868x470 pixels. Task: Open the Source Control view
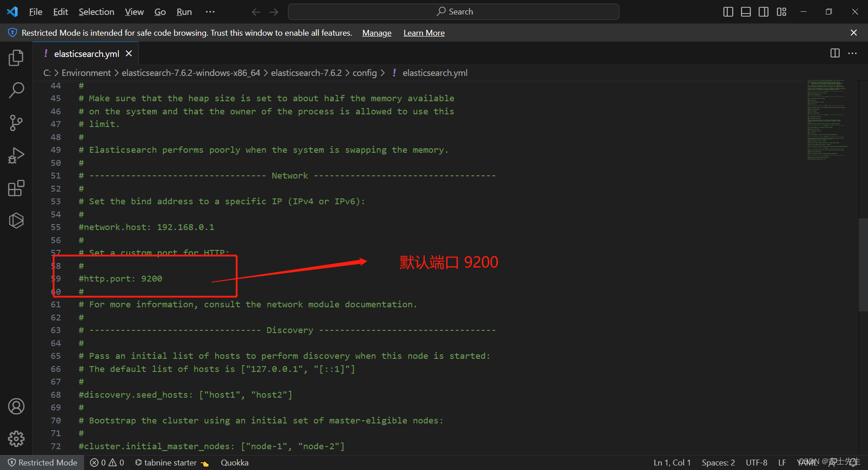[16, 123]
